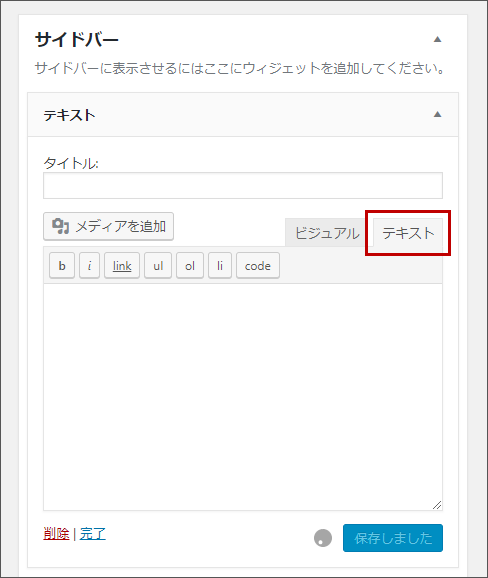Viewport: 488px width, 578px height.
Task: Insert a hyperlink with link button
Action: [122, 265]
